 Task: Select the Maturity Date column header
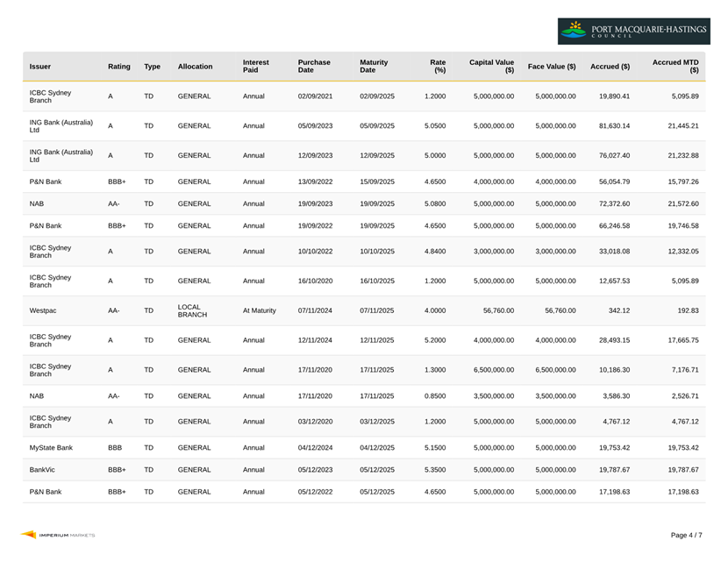(x=374, y=66)
